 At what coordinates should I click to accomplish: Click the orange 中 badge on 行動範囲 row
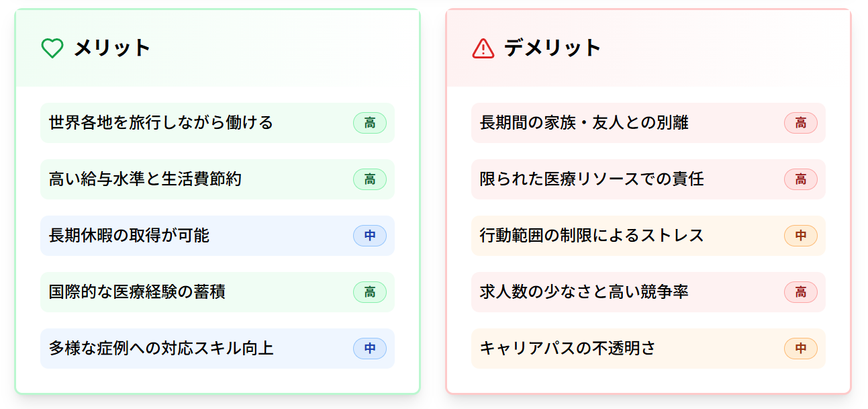point(801,236)
